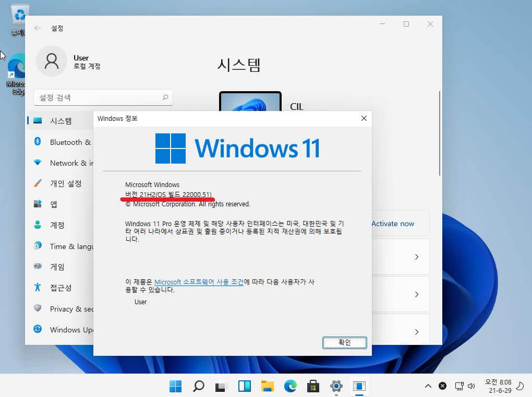Click the 확인 OK button
Screen dimensions: 532x397
344,342
